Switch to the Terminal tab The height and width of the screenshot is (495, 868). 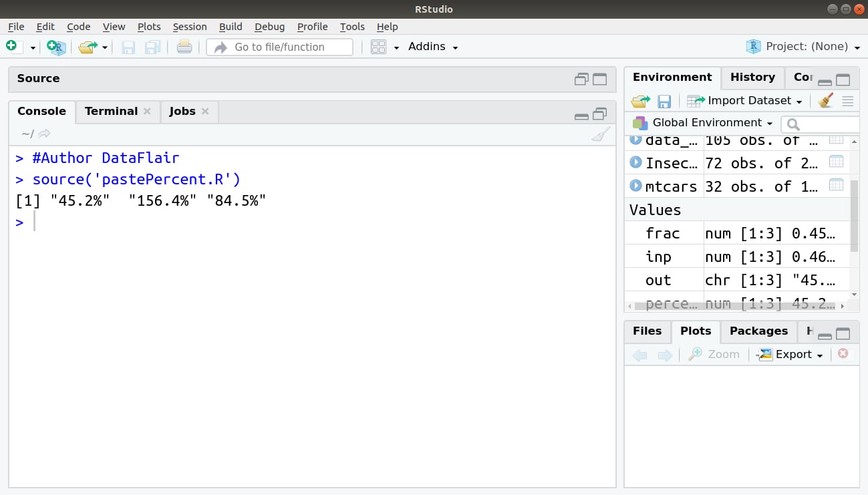tap(111, 112)
